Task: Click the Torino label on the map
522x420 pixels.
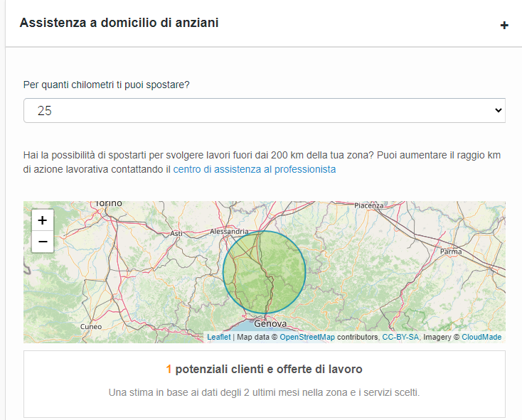Action: click(109, 203)
